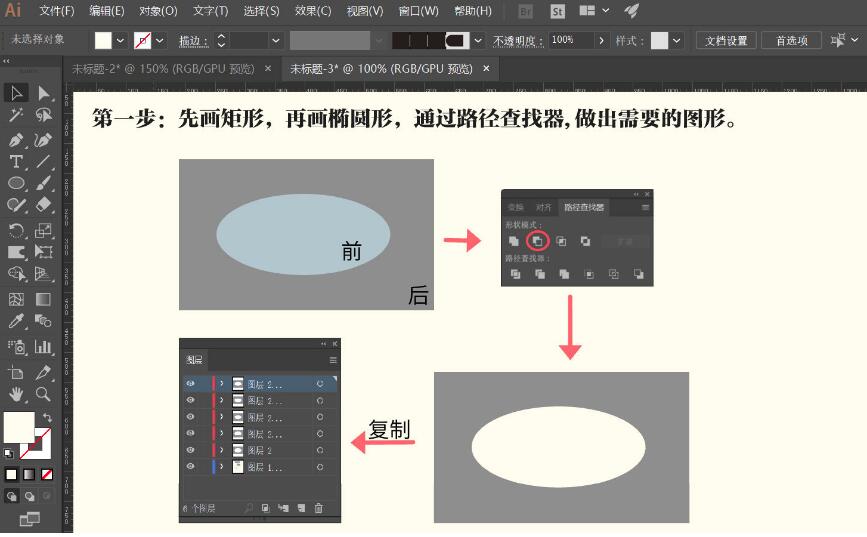This screenshot has height=537, width=867.
Task: Expand the 不透明度 opacity arrow
Action: (601, 41)
